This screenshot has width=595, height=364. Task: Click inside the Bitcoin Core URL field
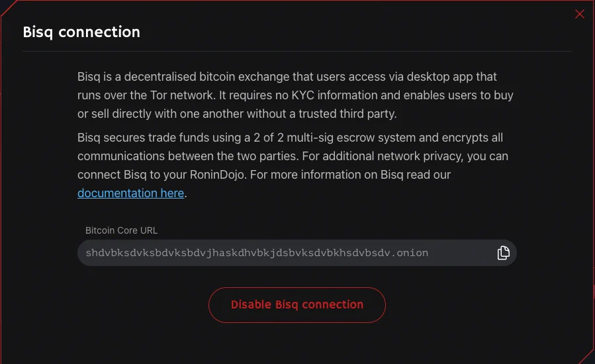pyautogui.click(x=285, y=253)
